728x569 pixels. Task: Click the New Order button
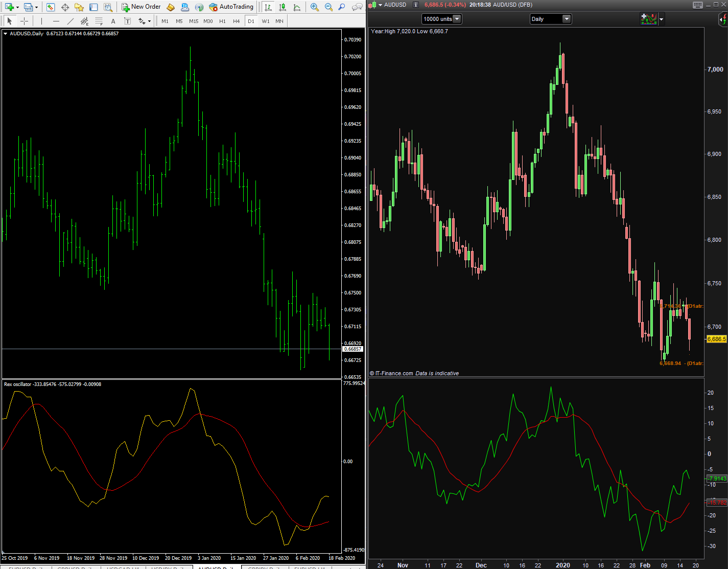click(141, 7)
